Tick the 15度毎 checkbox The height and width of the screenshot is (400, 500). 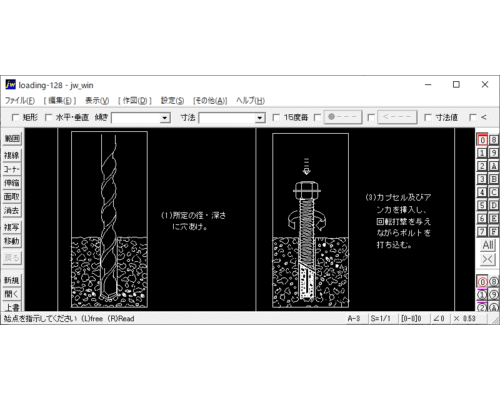[x=276, y=117]
